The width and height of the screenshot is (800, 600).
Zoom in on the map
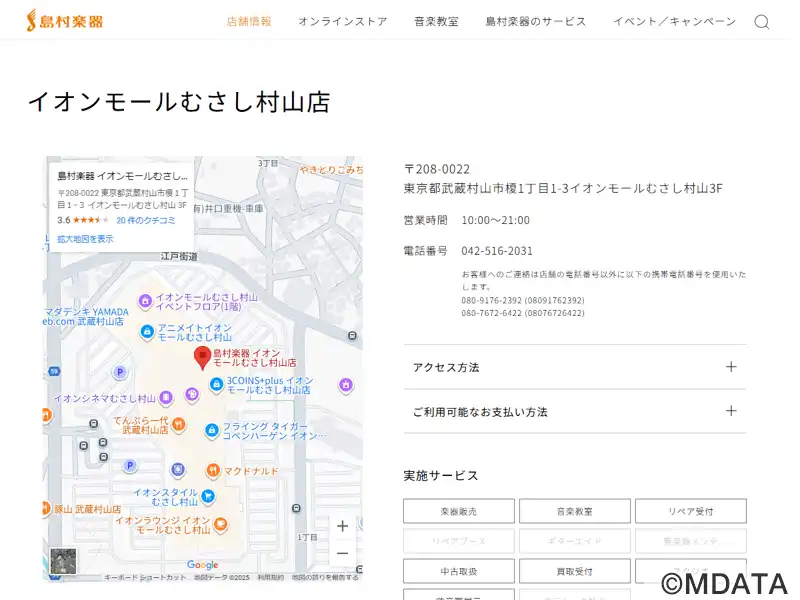click(x=342, y=526)
